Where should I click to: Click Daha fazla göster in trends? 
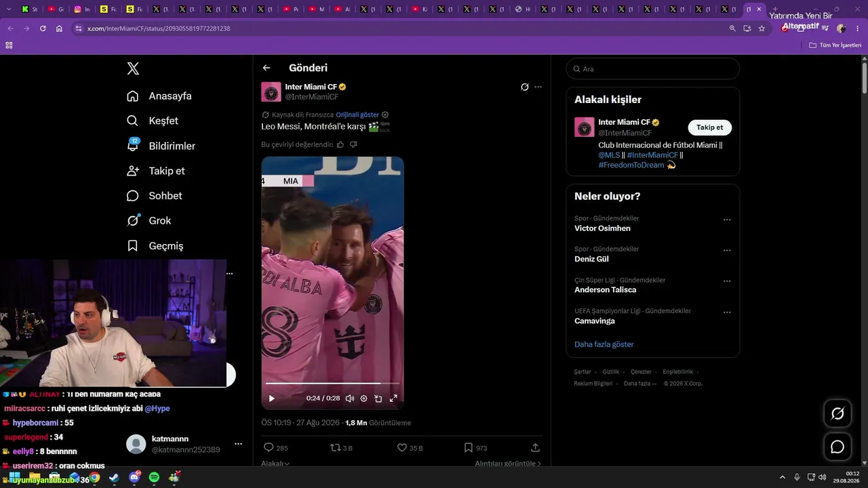[x=604, y=344]
